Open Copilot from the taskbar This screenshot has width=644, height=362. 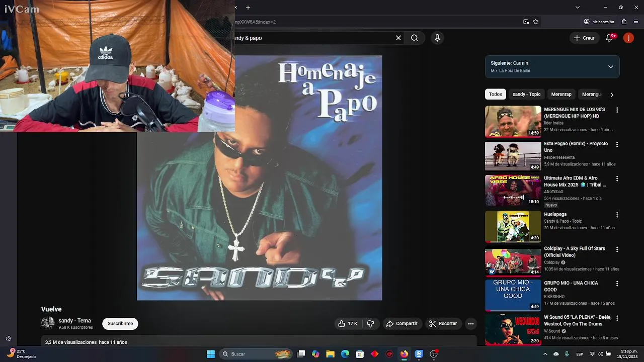click(x=315, y=354)
